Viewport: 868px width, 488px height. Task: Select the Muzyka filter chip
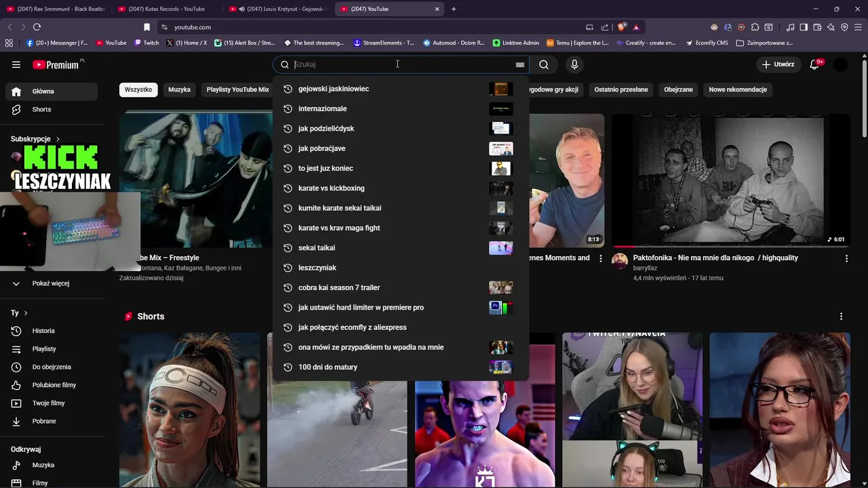[179, 89]
